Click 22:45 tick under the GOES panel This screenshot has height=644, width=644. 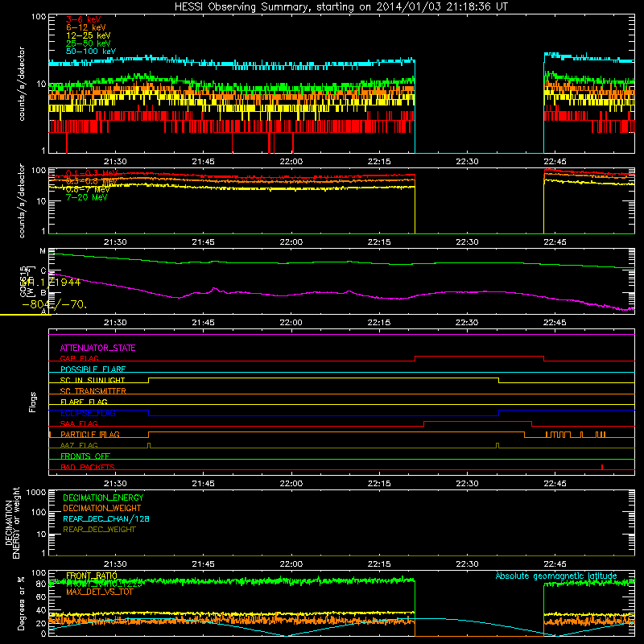[x=555, y=323]
